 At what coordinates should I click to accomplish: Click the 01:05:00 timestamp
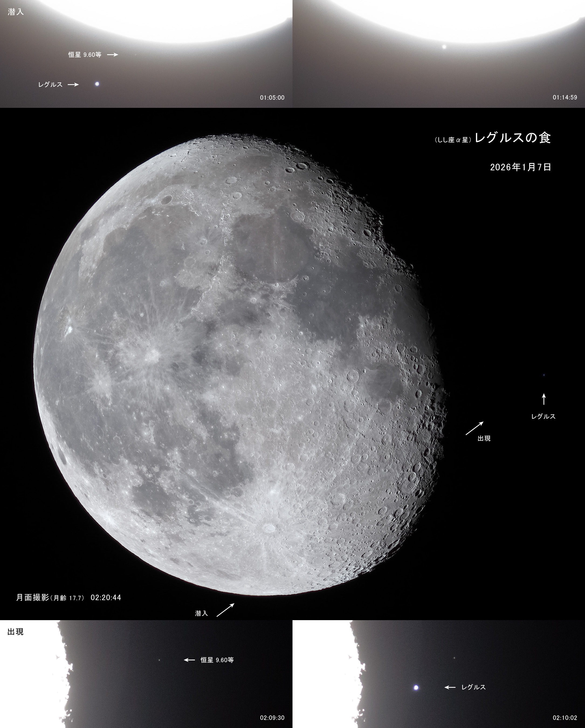click(x=272, y=98)
